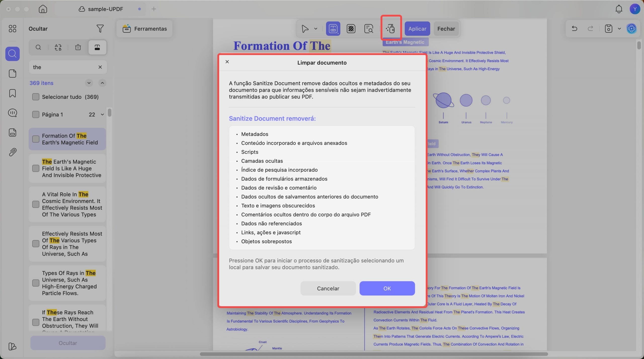This screenshot has width=644, height=359.
Task: Open the home screen icon
Action: pos(43,9)
